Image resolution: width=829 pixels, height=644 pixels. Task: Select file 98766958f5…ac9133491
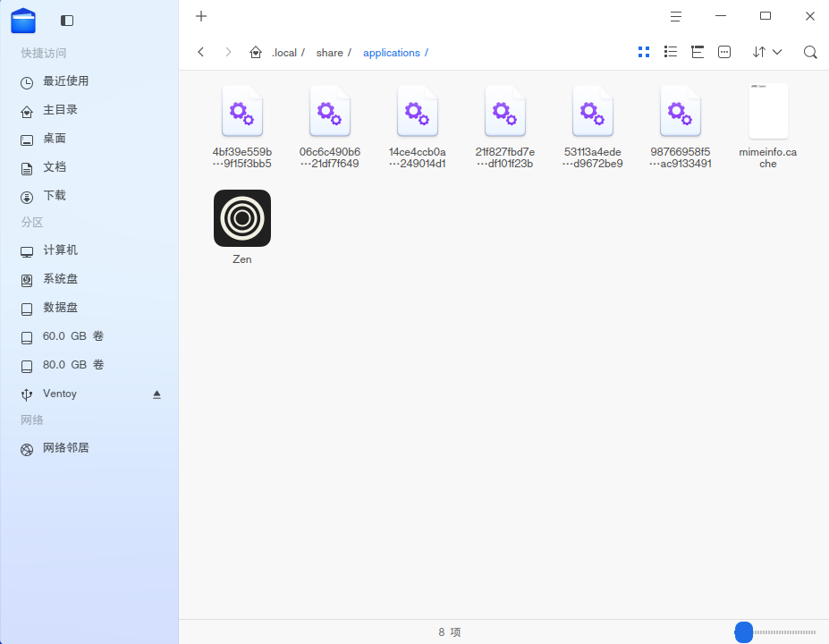(681, 127)
